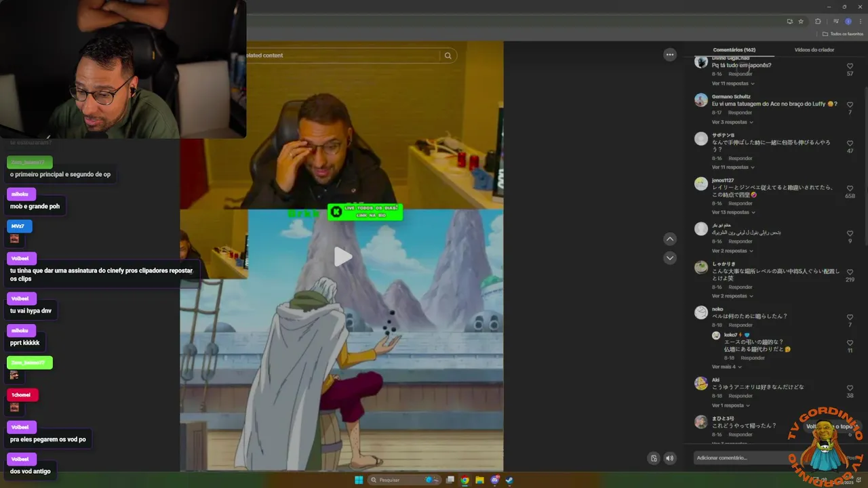Click the Germano Schultz username

pyautogui.click(x=731, y=96)
